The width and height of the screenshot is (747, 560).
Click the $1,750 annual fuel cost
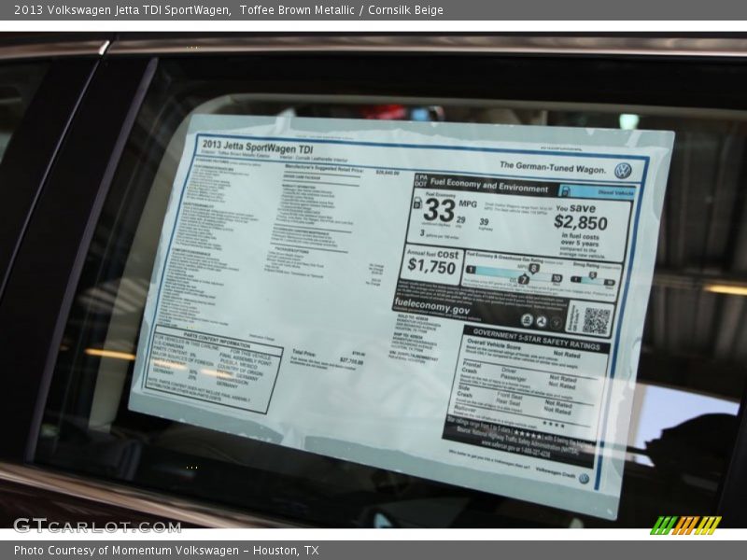click(x=432, y=264)
